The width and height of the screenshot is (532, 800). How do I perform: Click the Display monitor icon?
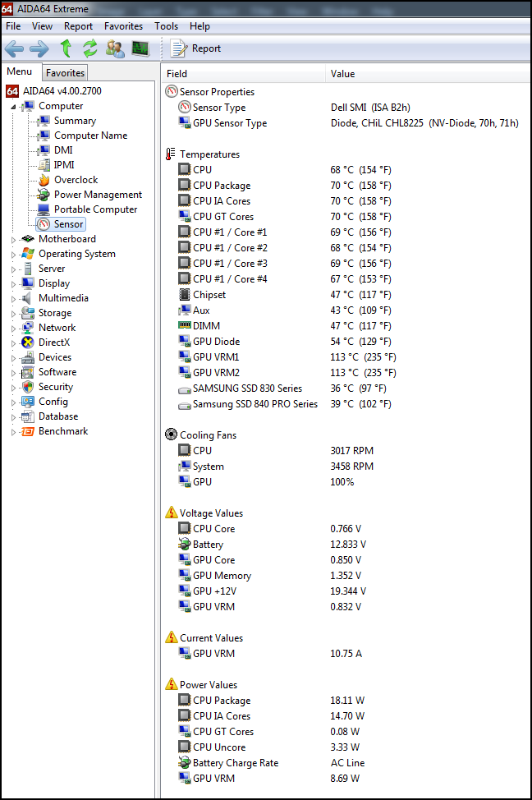pos(28,283)
